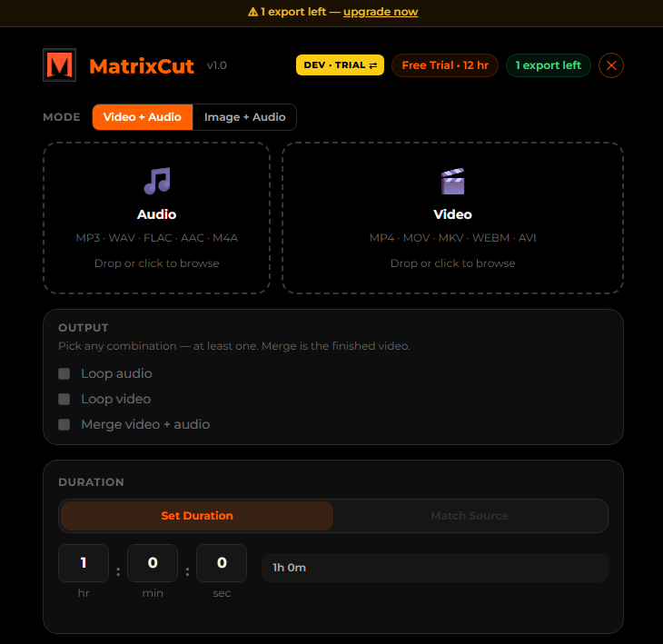Click the purple music note Audio icon
Image resolution: width=663 pixels, height=644 pixels.
click(157, 181)
